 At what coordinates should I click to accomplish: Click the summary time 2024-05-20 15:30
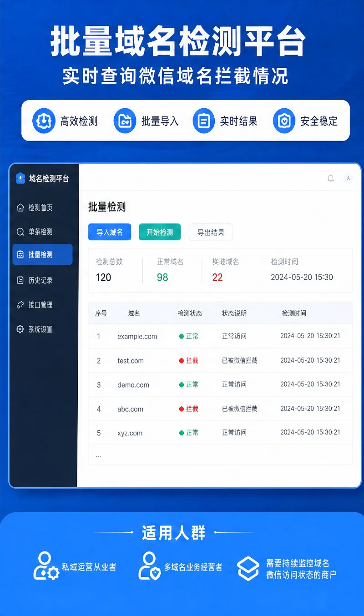(302, 277)
